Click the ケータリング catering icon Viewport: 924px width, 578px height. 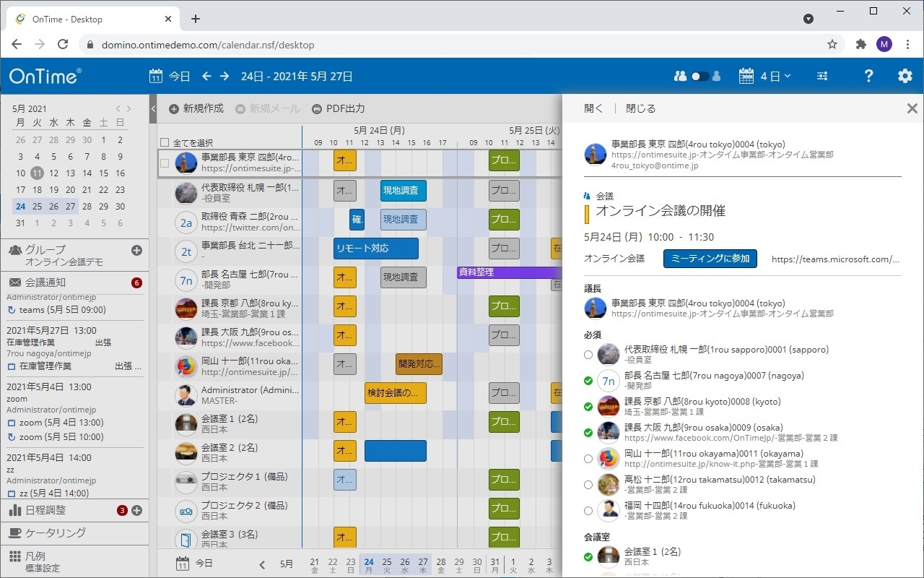point(16,533)
